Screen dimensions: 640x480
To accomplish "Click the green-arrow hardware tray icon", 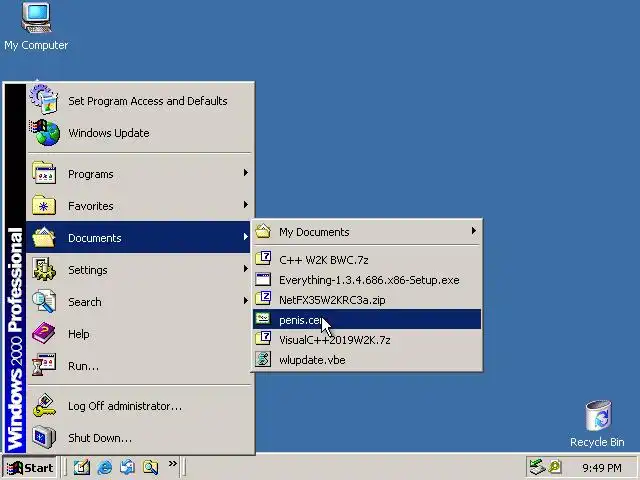I will click(x=538, y=467).
